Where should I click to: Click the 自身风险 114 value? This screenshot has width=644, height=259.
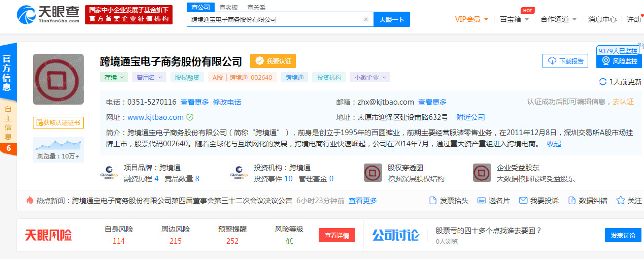[119, 241]
